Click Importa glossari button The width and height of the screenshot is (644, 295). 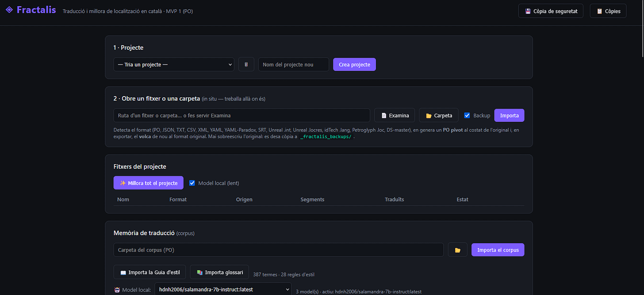click(x=219, y=272)
